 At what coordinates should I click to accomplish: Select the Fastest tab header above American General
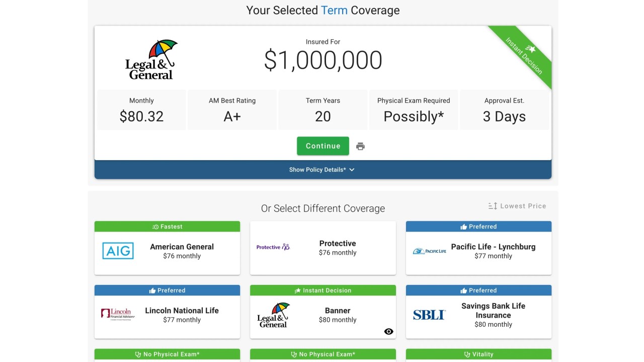[167, 227]
